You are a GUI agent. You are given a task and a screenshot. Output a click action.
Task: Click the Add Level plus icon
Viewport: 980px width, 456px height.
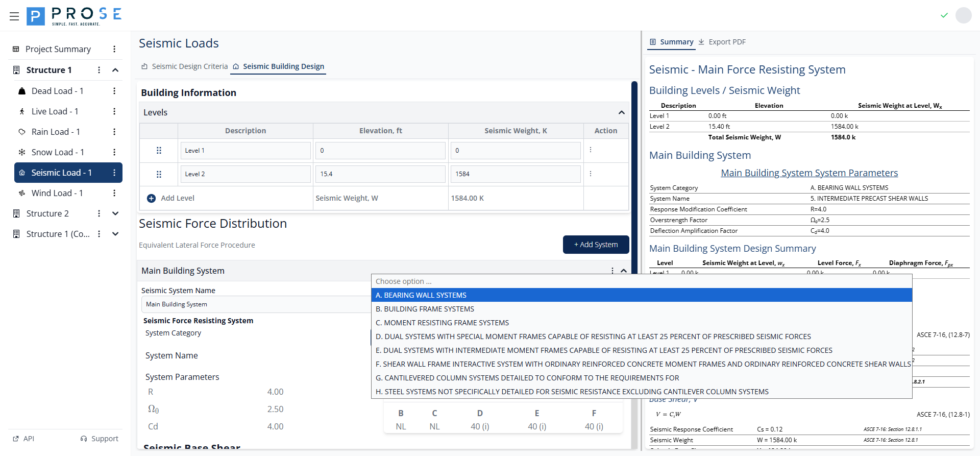point(151,198)
